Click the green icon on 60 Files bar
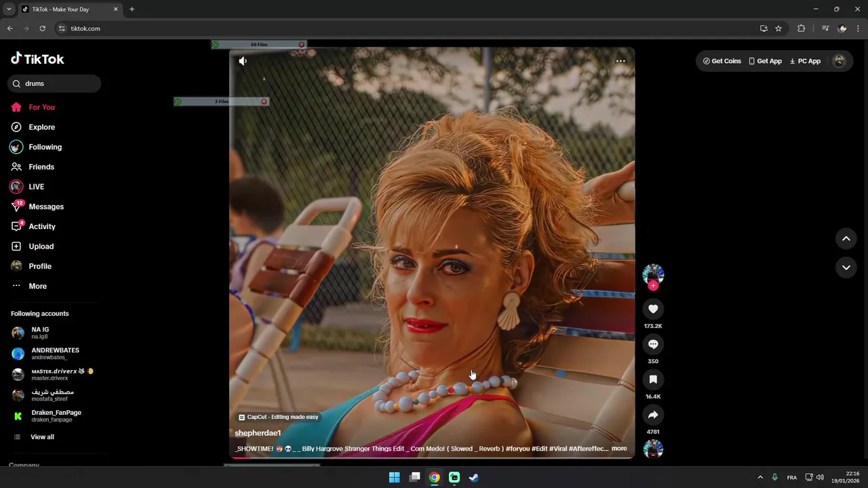868x488 pixels. tap(216, 45)
